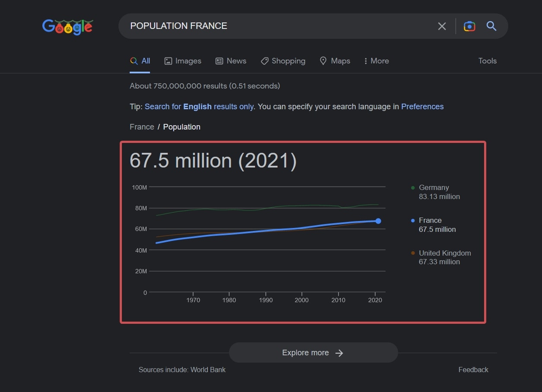The height and width of the screenshot is (392, 542).
Task: Follow the Preferences link
Action: pyautogui.click(x=422, y=106)
